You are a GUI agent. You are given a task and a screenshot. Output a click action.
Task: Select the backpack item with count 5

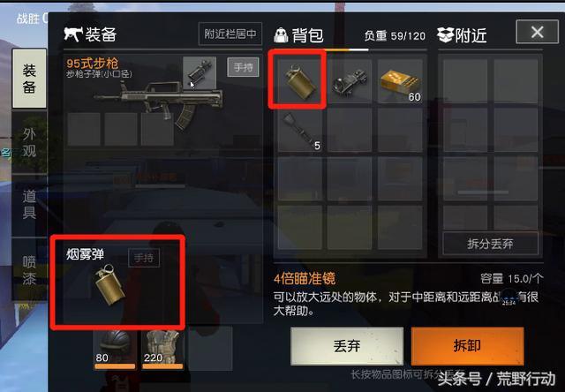[x=299, y=130]
